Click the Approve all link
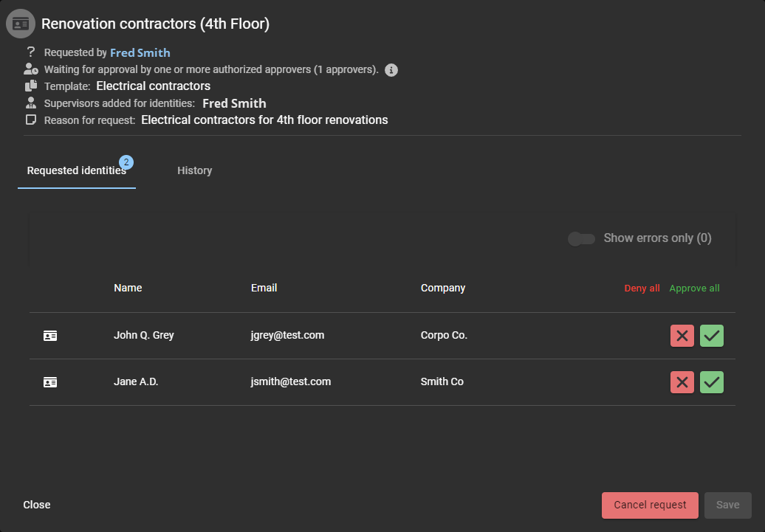The width and height of the screenshot is (765, 532). (694, 289)
